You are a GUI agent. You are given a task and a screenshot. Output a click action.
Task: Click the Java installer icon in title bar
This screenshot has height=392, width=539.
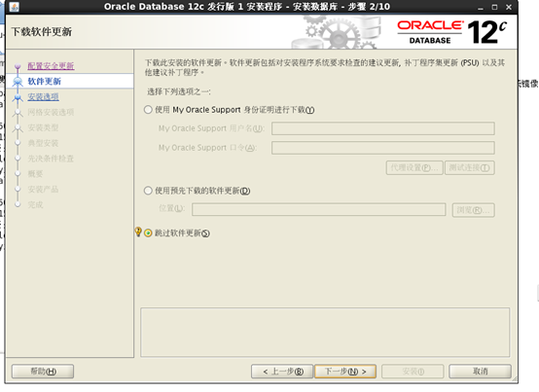(x=14, y=7)
